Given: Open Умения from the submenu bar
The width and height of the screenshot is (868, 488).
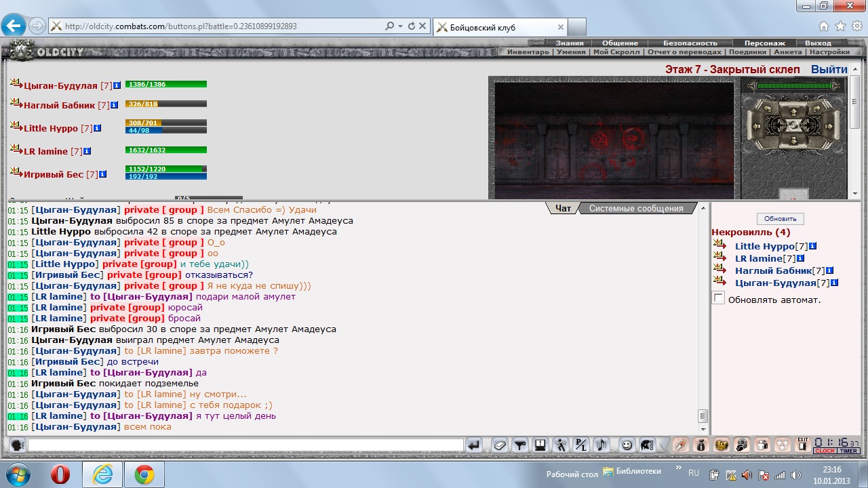Looking at the screenshot, I should (x=571, y=52).
